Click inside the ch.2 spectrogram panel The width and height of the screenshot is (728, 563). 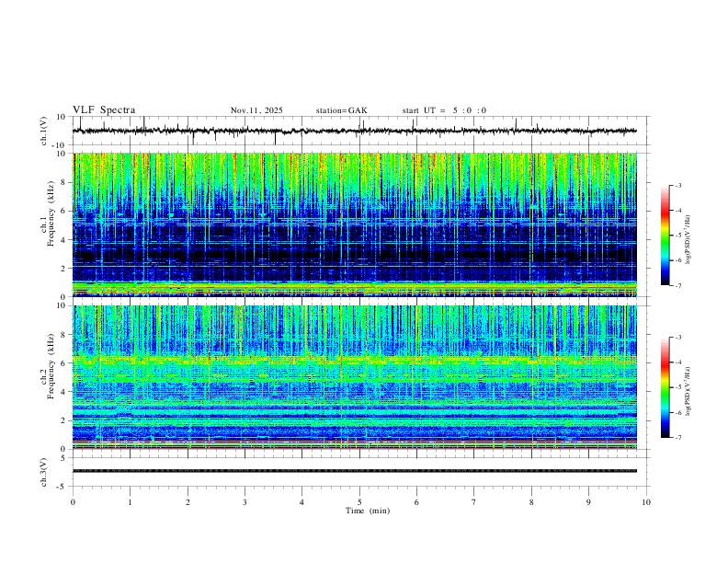[x=354, y=377]
